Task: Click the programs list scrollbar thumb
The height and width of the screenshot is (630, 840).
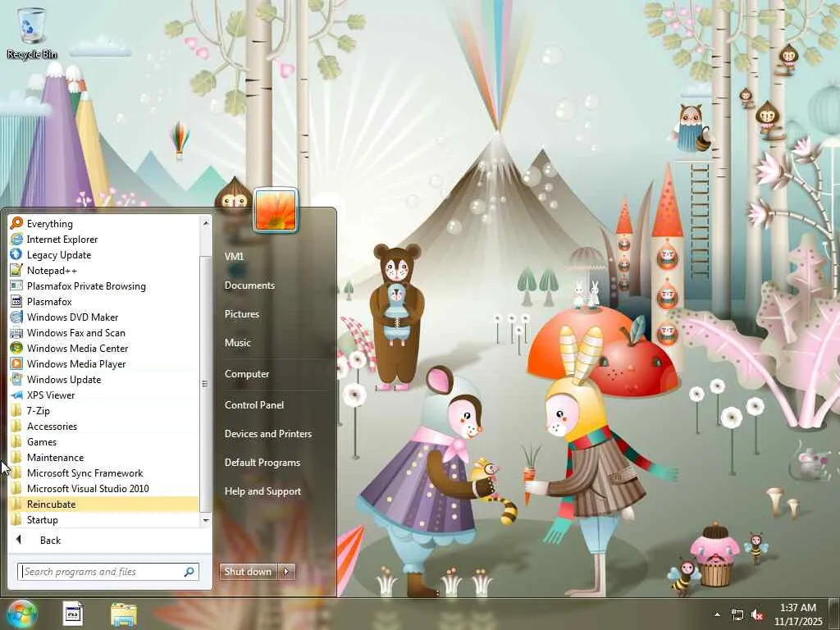Action: (x=206, y=384)
